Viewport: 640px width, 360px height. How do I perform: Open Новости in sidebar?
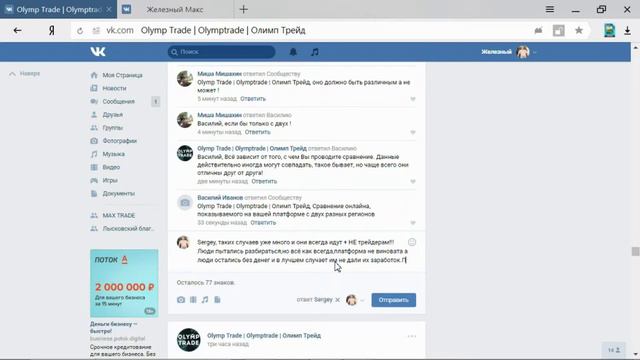tap(114, 88)
